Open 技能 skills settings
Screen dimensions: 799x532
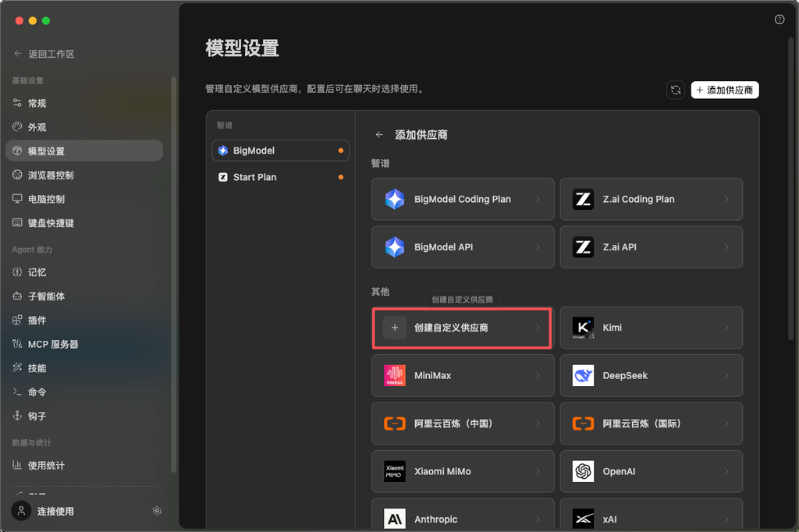(x=84, y=368)
